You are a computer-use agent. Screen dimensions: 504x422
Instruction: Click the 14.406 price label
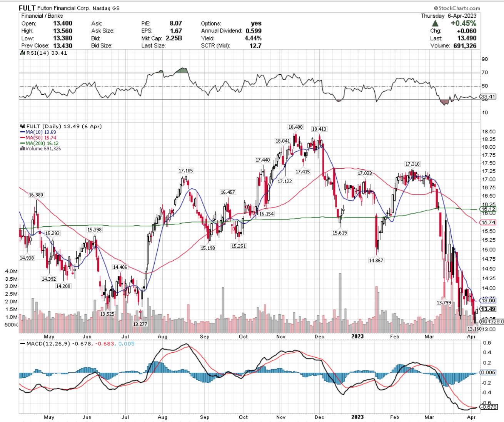(x=120, y=267)
